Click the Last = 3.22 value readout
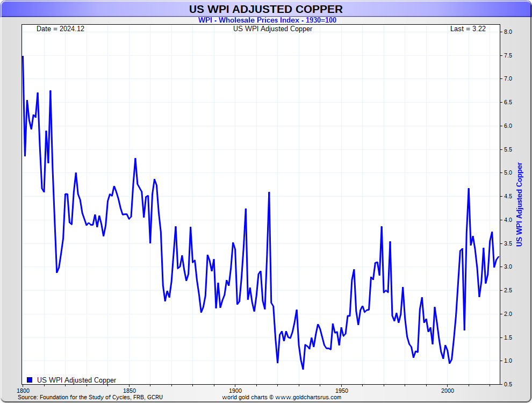This screenshot has width=532, height=403. [x=468, y=28]
